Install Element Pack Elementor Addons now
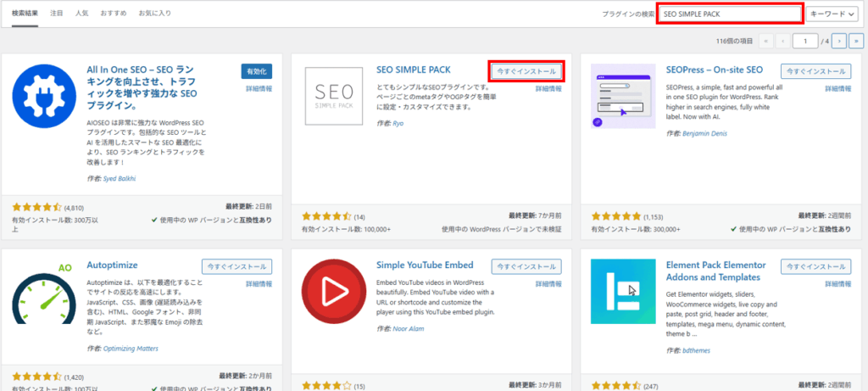This screenshot has height=391, width=868. 816,266
